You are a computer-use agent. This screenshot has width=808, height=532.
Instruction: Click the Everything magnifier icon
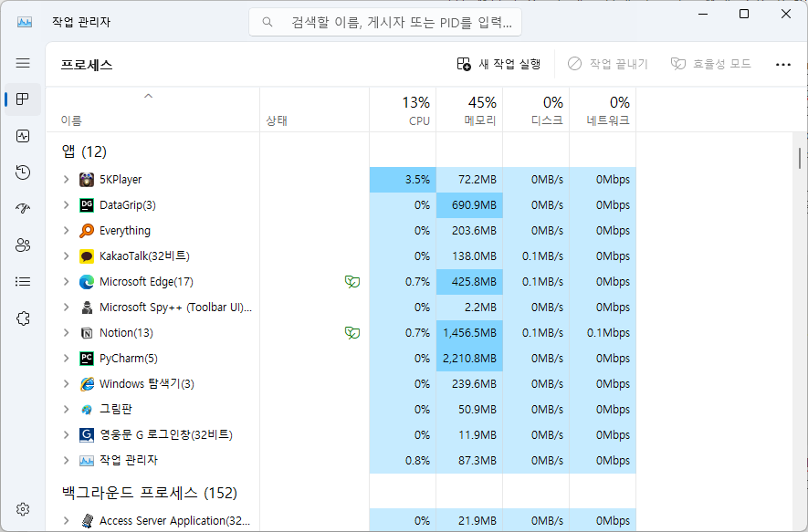pyautogui.click(x=87, y=230)
